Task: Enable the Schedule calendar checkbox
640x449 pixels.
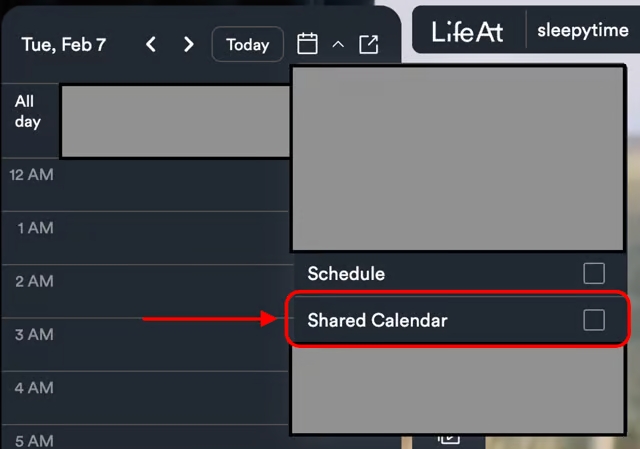Action: point(594,273)
